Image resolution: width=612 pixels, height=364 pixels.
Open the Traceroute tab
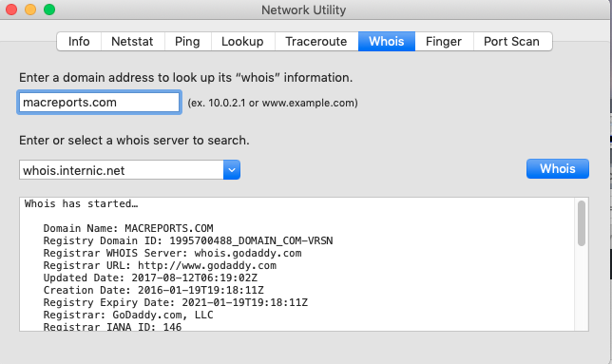click(x=316, y=42)
